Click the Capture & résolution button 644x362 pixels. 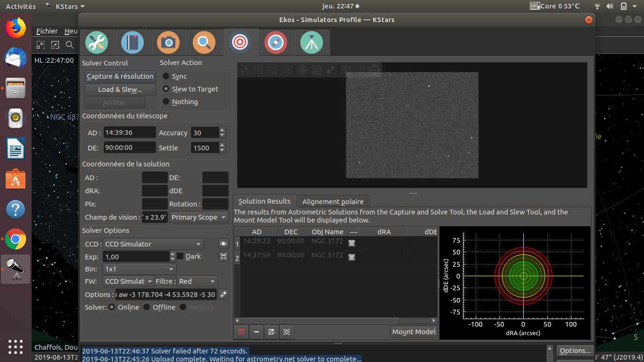pyautogui.click(x=120, y=76)
